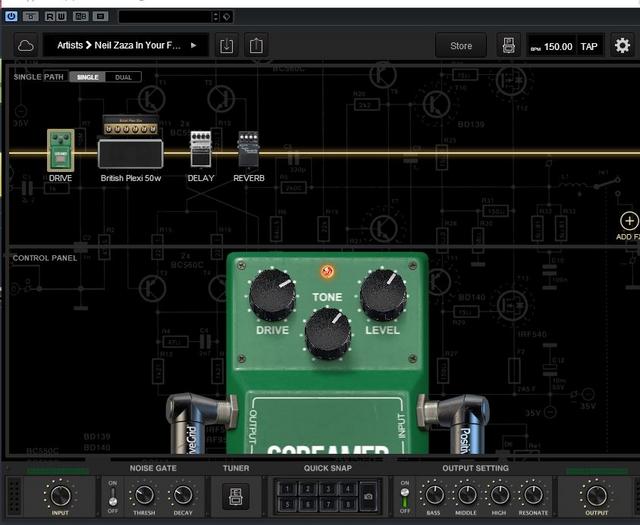The image size is (640, 525).
Task: Click the host automation Write (W) button
Action: (61, 17)
